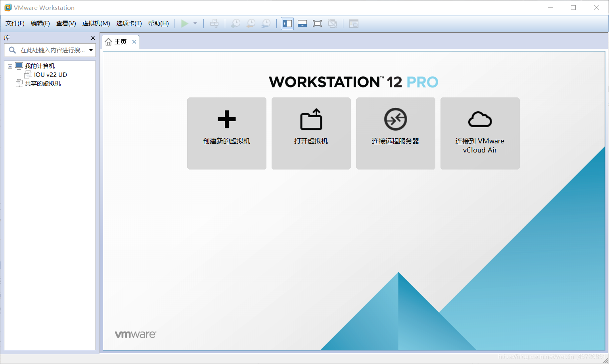Enter full screen mode icon
Image resolution: width=609 pixels, height=364 pixels.
317,23
